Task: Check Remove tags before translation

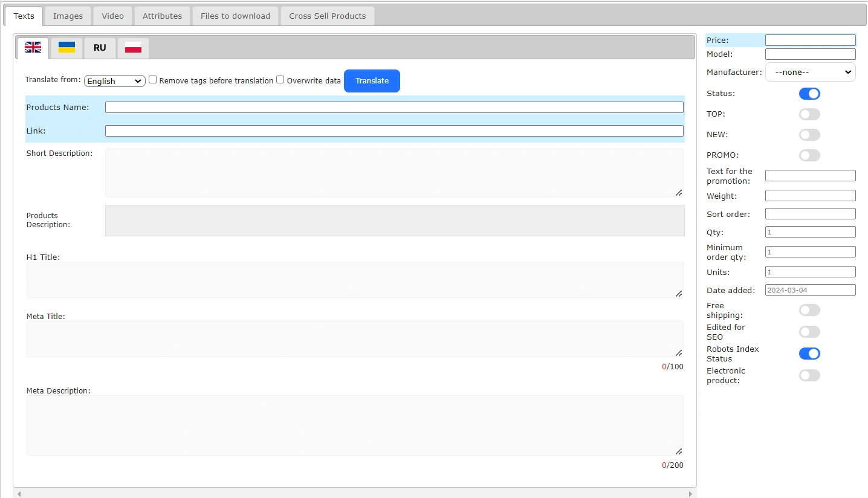Action: pyautogui.click(x=153, y=80)
